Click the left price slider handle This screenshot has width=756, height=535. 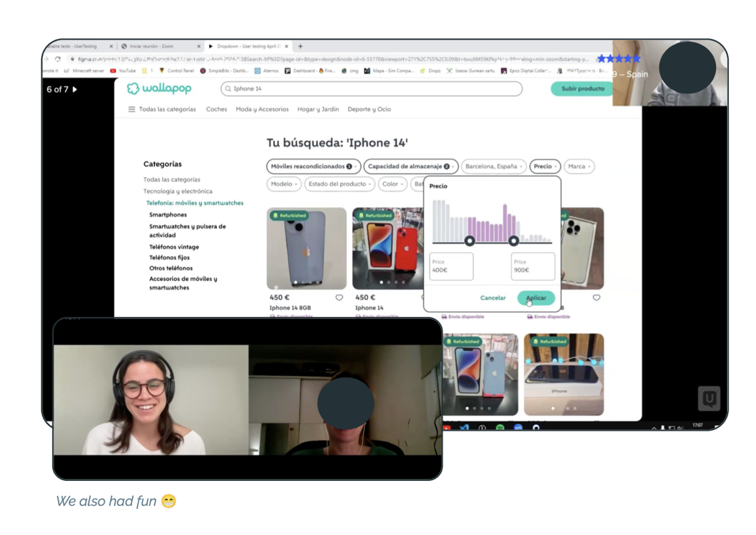tap(470, 241)
